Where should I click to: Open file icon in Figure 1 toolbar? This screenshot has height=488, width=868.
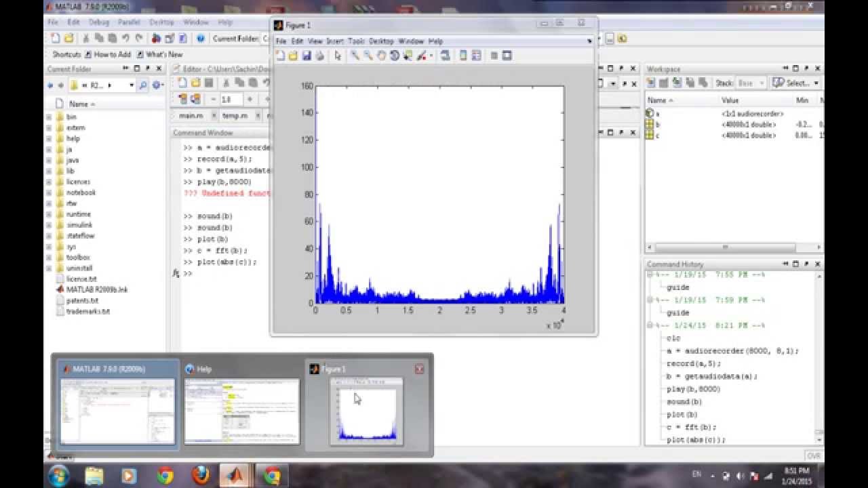point(293,56)
